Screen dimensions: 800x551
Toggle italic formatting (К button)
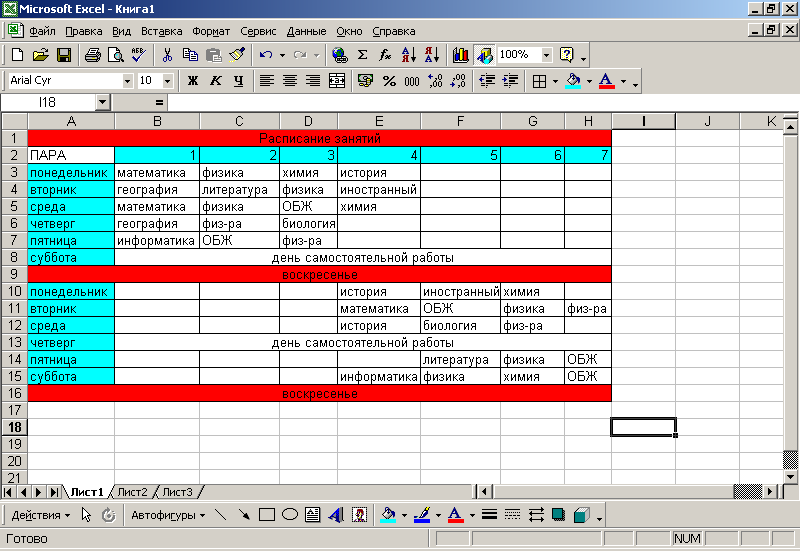215,81
